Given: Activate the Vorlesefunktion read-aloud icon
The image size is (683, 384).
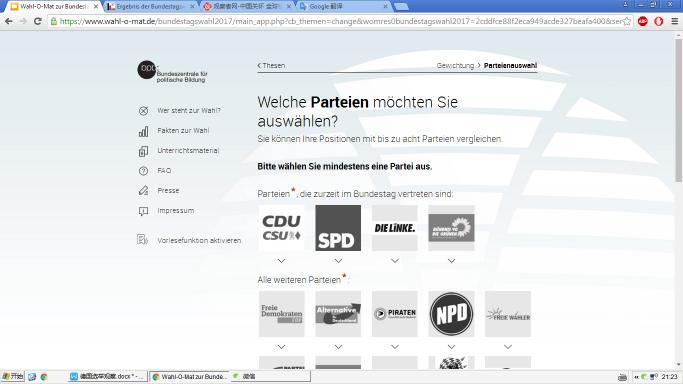Looking at the screenshot, I should point(142,240).
